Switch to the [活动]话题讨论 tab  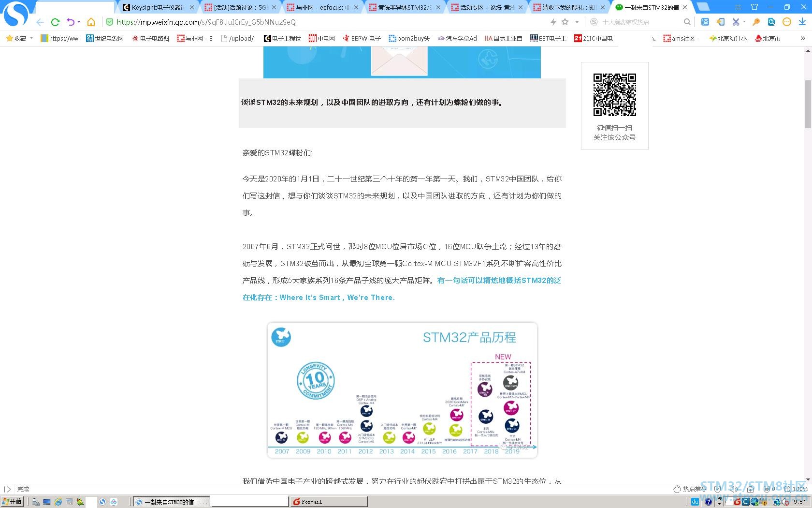(x=241, y=7)
